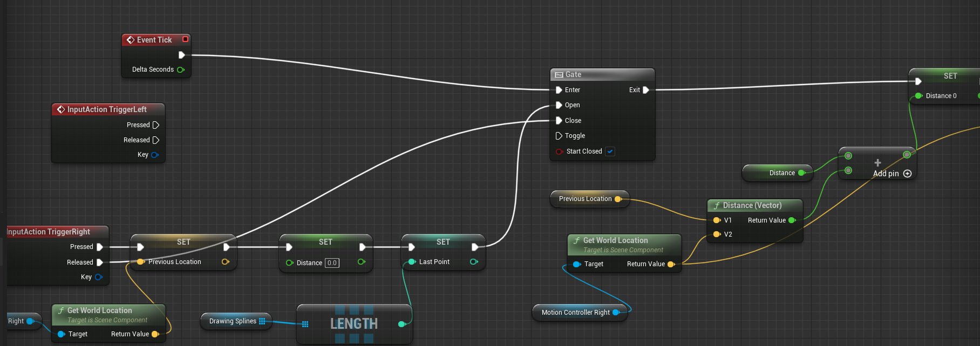Click the Distance value input field 0.0
This screenshot has width=980, height=346.
pos(332,263)
